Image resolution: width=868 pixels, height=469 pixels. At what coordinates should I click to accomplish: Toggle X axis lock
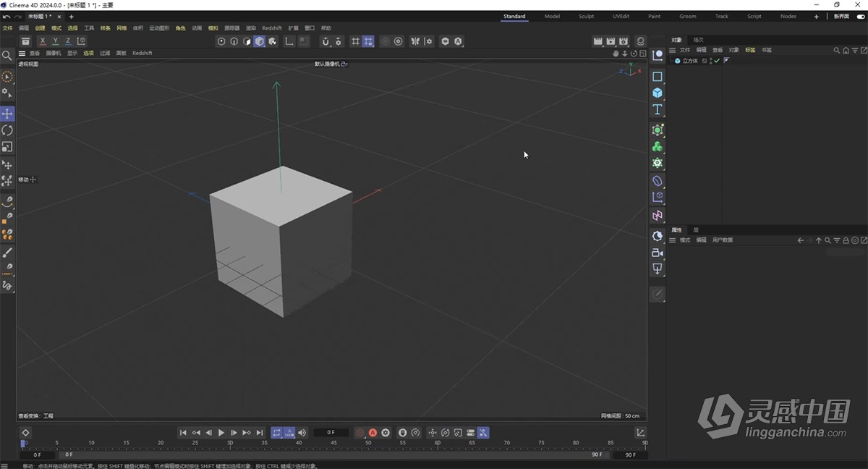tap(43, 41)
